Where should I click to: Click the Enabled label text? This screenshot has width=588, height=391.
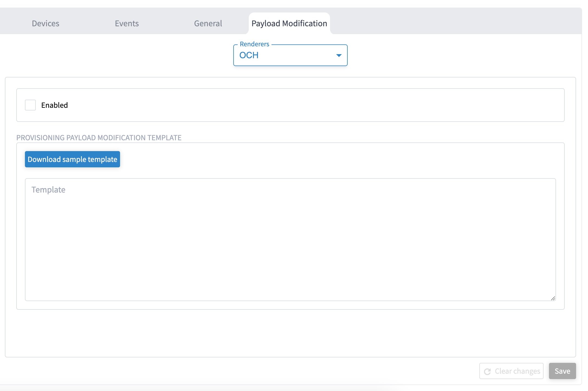pos(54,105)
